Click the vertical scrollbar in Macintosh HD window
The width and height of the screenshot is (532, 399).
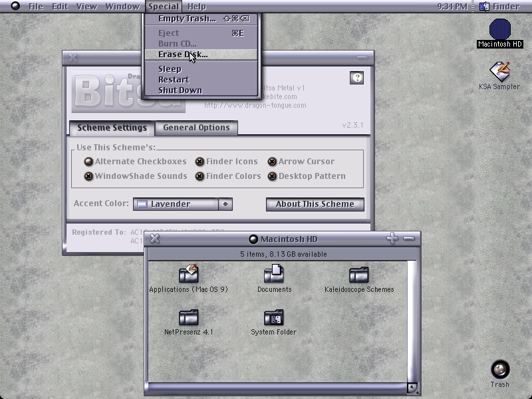[x=412, y=321]
